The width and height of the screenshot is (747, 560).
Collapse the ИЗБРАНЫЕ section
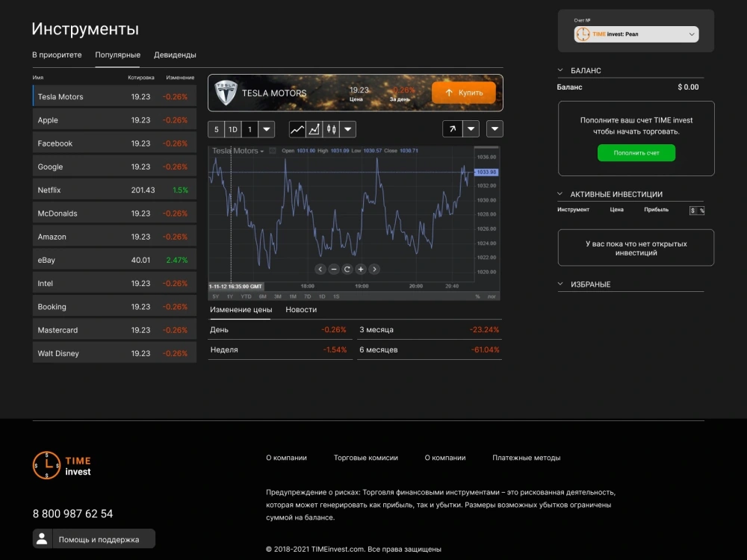(560, 284)
